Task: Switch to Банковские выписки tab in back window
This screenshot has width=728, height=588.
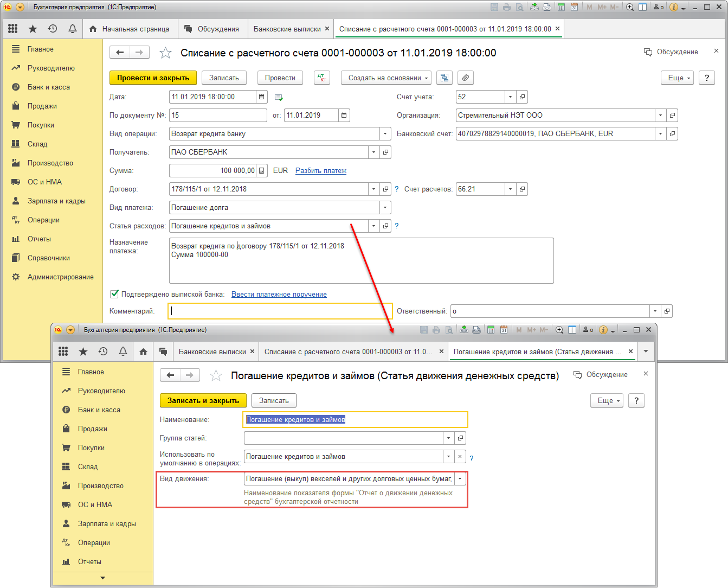Action: pyautogui.click(x=287, y=29)
